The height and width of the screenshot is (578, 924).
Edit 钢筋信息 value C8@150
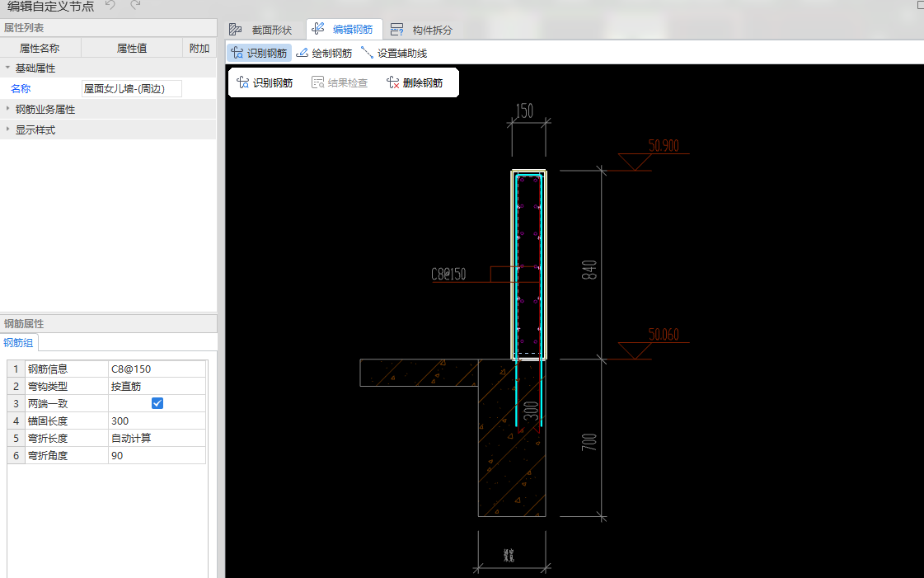157,369
